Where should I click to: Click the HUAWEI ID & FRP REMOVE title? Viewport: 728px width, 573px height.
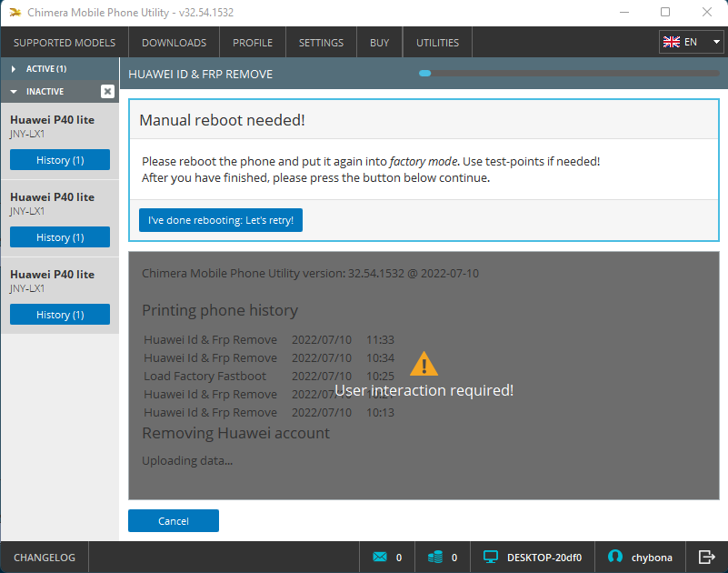[201, 74]
